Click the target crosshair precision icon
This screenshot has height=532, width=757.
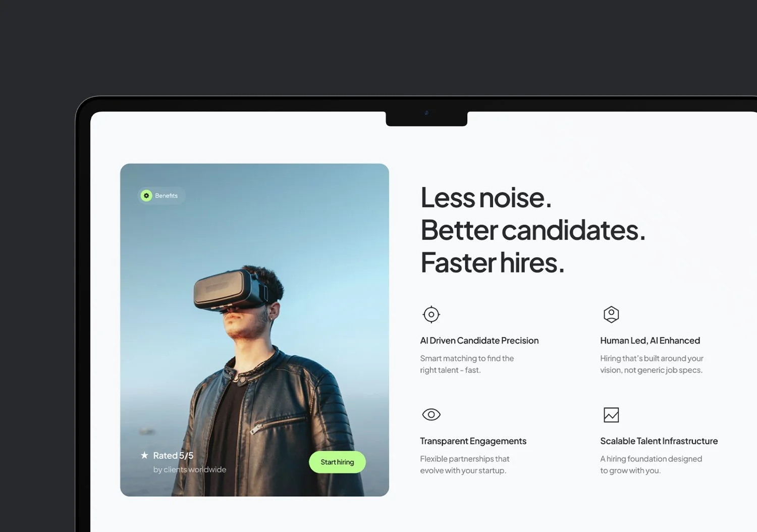pos(431,314)
